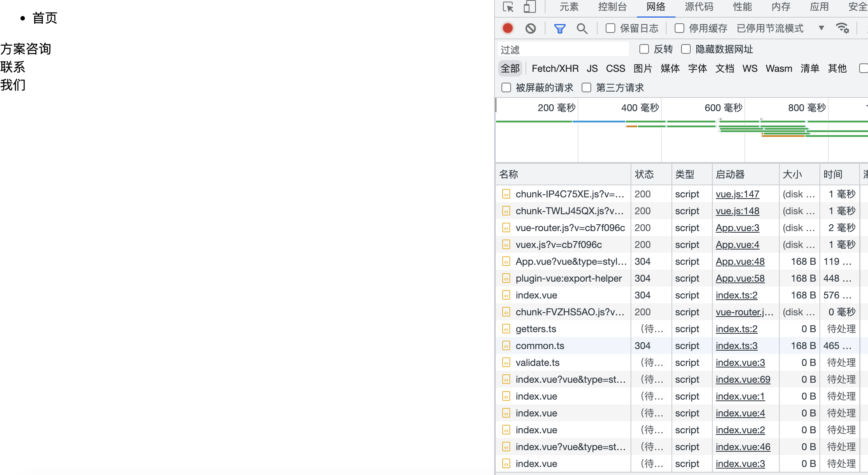Screen dimensions: 868x475
Task: Switch to the 元素 tab
Action: click(569, 7)
